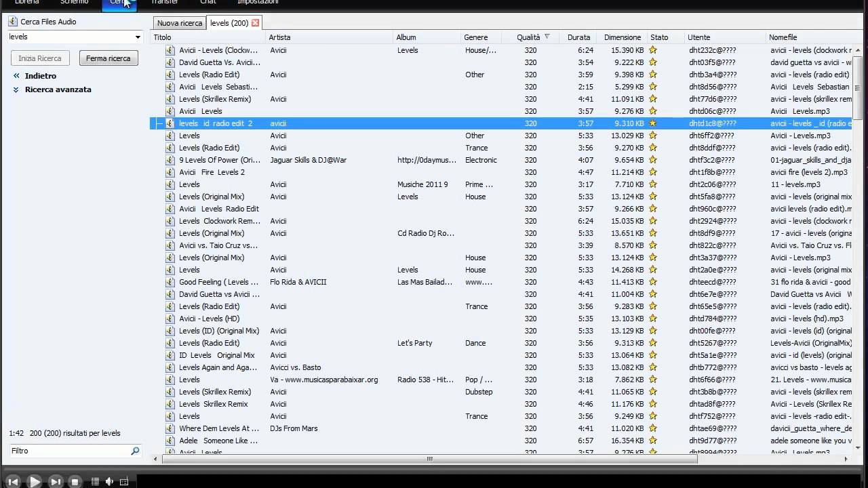Switch to the Nuova ricerca tab

pyautogui.click(x=180, y=23)
